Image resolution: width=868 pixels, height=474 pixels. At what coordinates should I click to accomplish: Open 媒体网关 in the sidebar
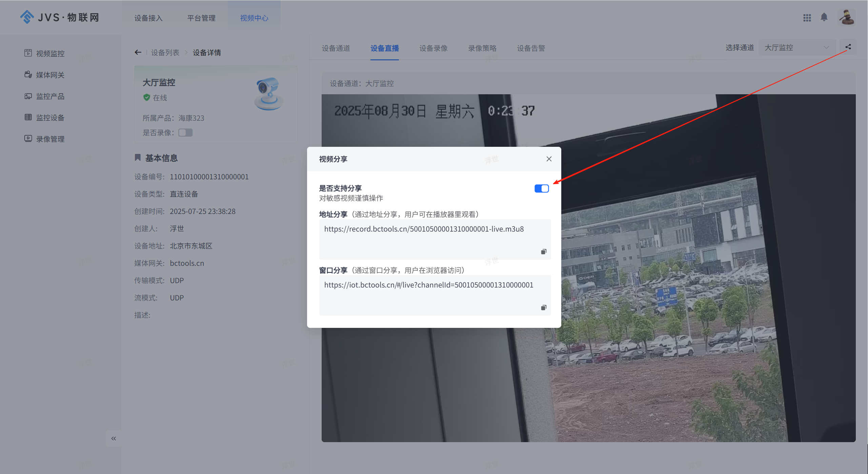[x=50, y=75]
